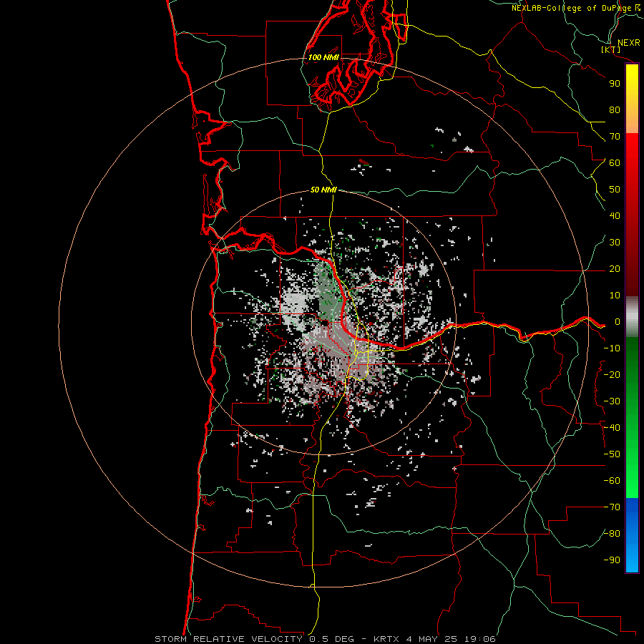Pick the light blue bottom color bar segment
644x644 pixels.
[x=632, y=559]
